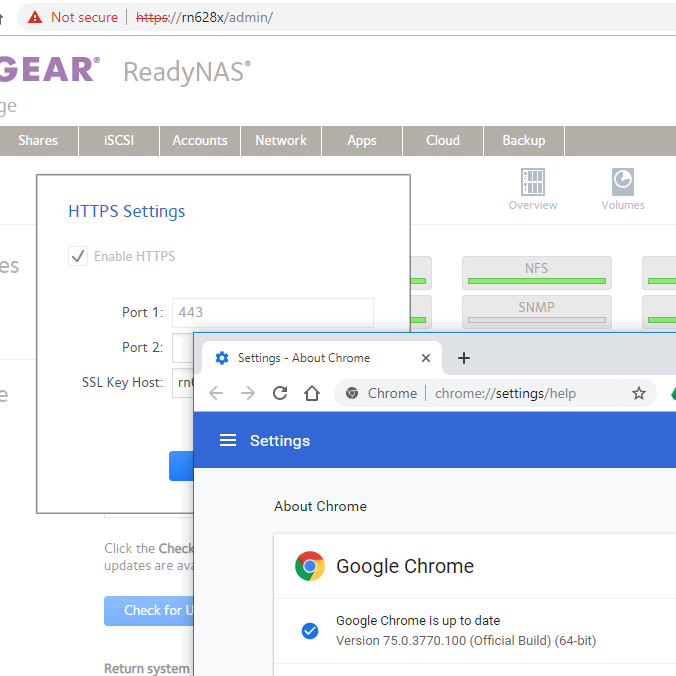Open the Overview icon in ReadyNAS
Viewport: 676px width, 676px height.
click(532, 189)
